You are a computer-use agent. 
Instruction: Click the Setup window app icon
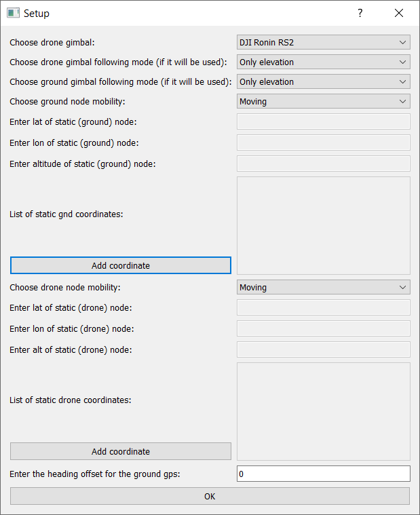13,13
